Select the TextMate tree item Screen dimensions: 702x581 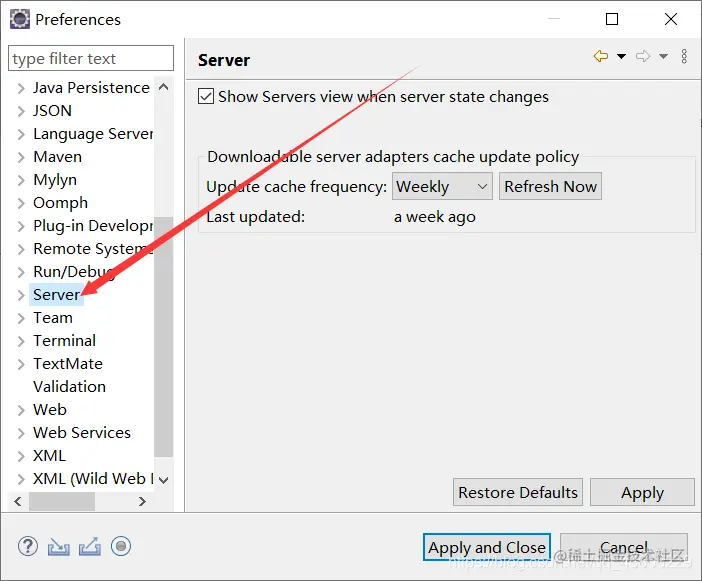point(68,363)
